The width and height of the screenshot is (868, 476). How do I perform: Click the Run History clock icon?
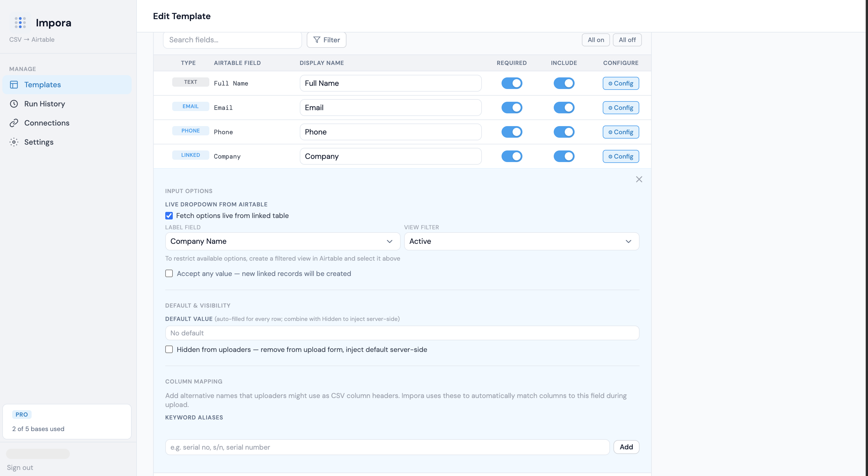tap(14, 104)
